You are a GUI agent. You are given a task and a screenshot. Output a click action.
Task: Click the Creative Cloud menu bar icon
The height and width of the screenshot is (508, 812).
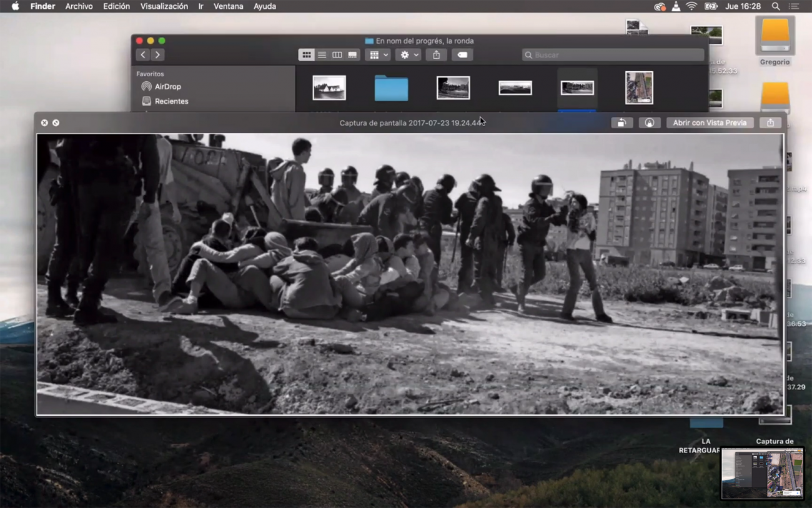coord(660,6)
